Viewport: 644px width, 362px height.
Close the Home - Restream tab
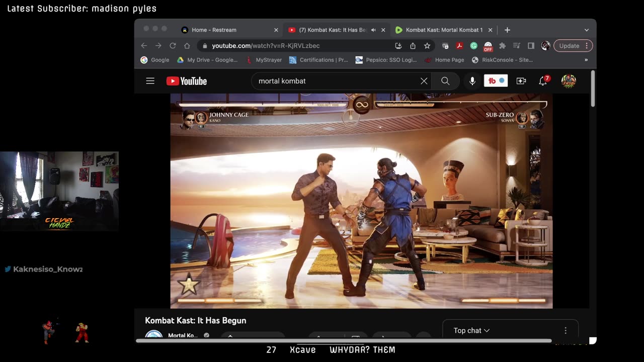tap(276, 30)
